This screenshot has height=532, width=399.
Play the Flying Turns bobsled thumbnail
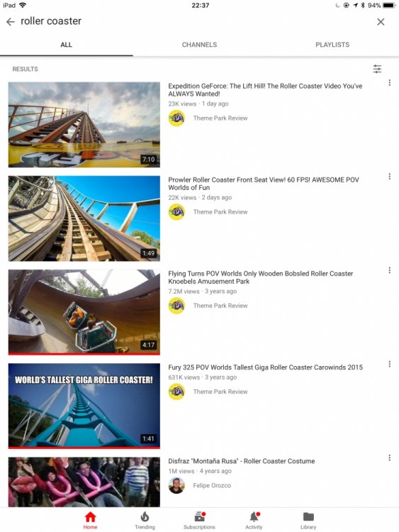click(84, 312)
